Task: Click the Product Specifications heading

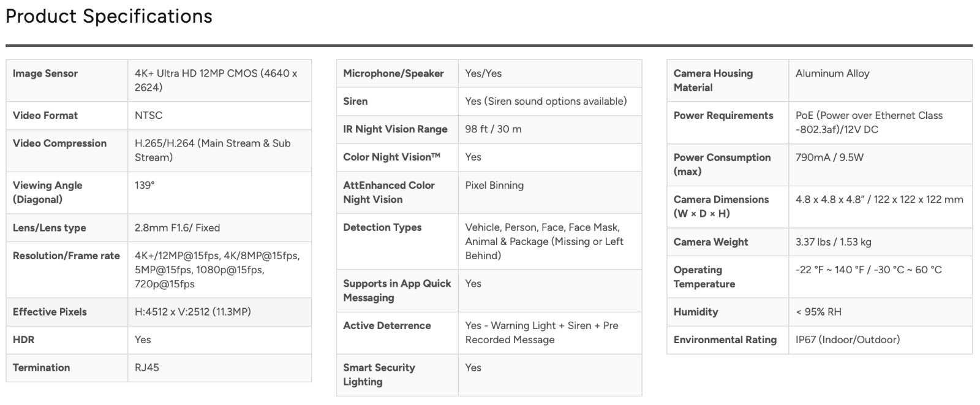Action: coord(109,17)
